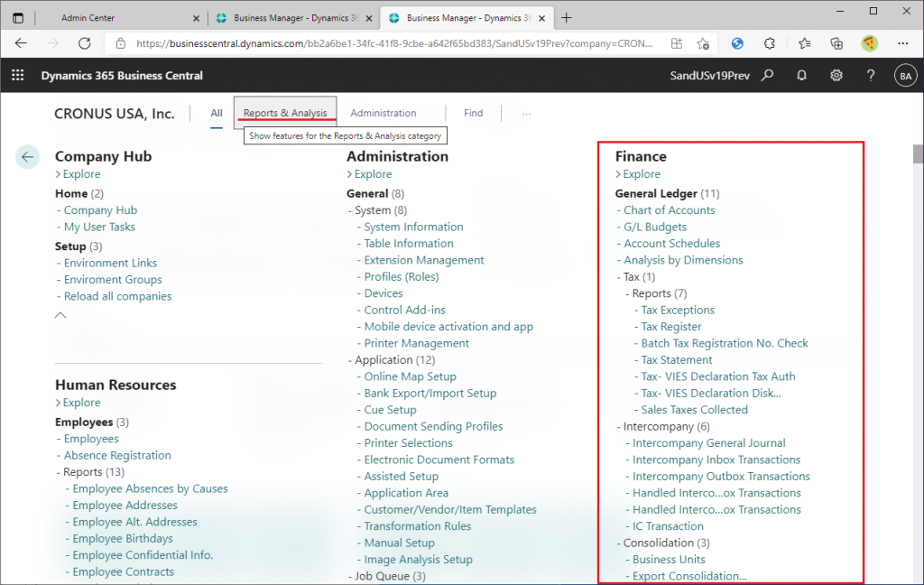Open My User Tasks
This screenshot has height=585, width=924.
click(x=99, y=227)
